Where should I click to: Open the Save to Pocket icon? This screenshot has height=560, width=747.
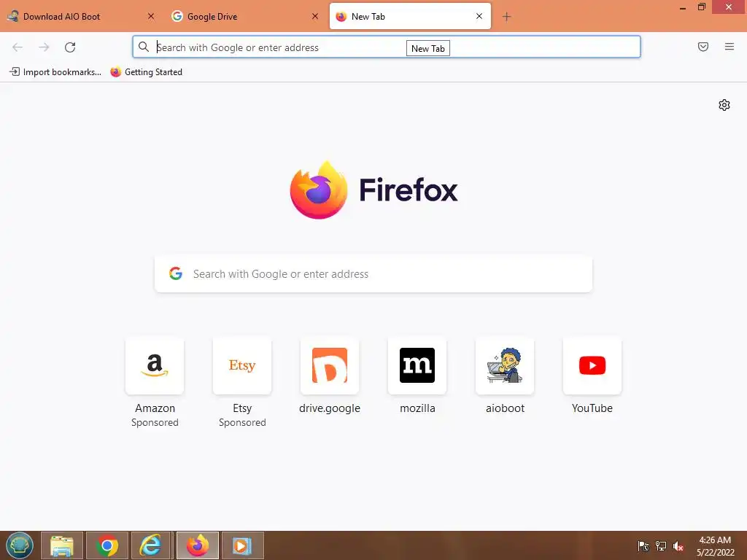click(703, 47)
